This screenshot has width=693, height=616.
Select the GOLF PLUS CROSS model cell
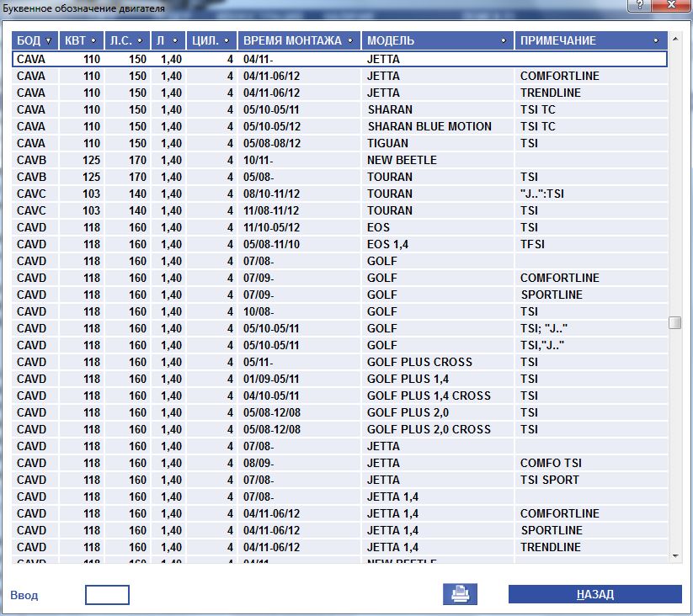(438, 362)
